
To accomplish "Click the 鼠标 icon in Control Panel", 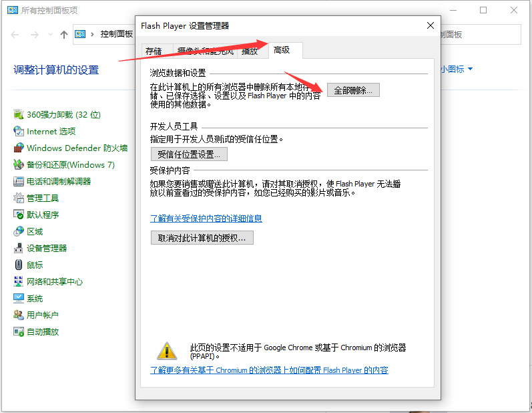I will (x=19, y=265).
